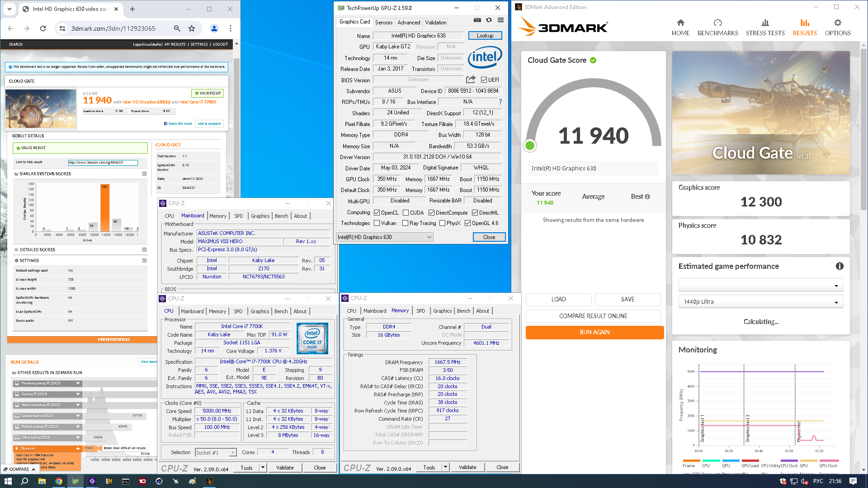
Task: Click the Bus Interface question mark in GPU-Z
Action: (500, 102)
